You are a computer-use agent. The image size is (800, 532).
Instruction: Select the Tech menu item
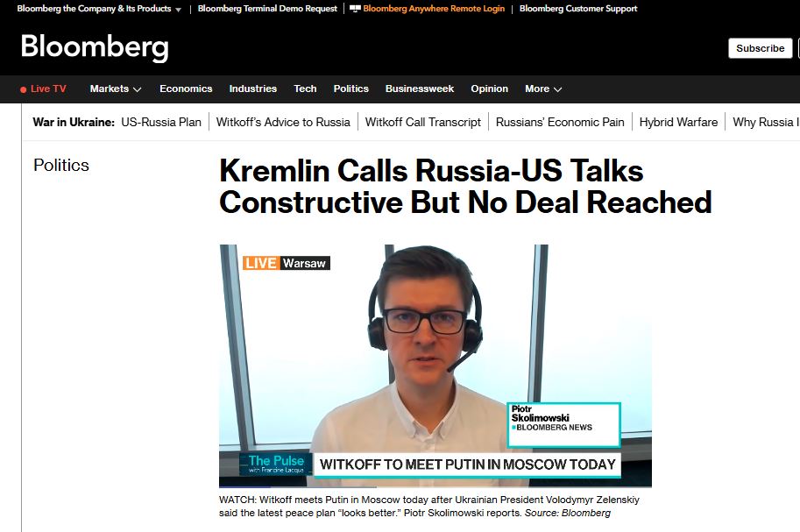305,89
